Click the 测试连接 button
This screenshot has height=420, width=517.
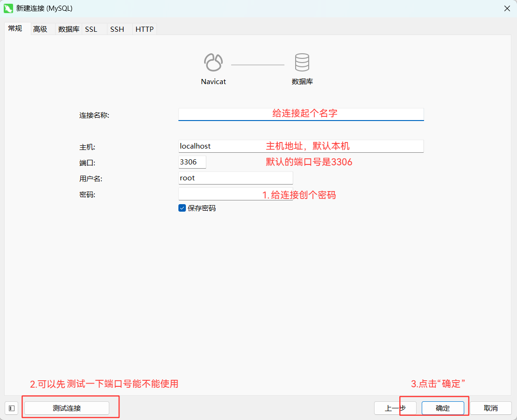(x=67, y=408)
